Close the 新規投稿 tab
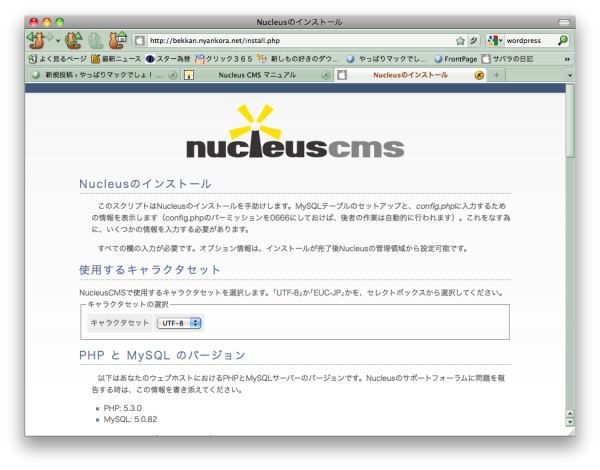 pyautogui.click(x=173, y=75)
